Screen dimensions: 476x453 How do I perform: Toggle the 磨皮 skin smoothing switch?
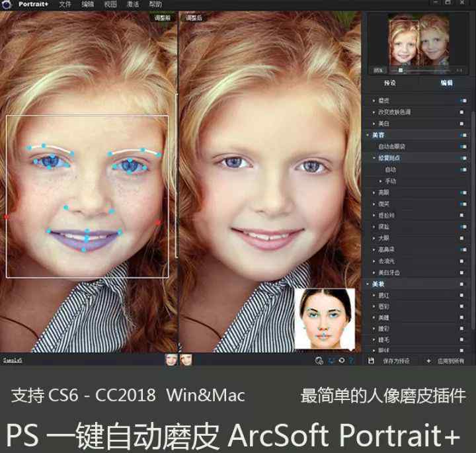(x=463, y=100)
